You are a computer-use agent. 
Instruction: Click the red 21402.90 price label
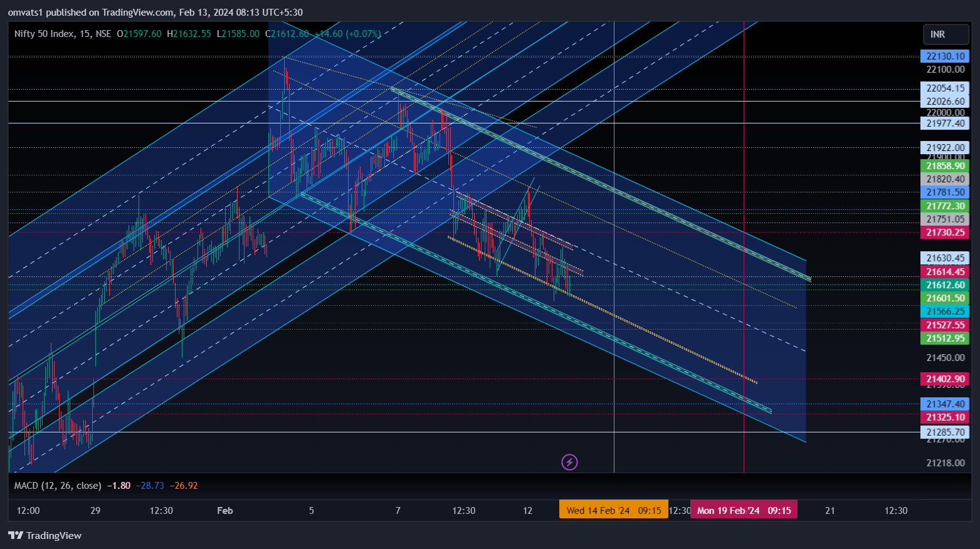[945, 379]
